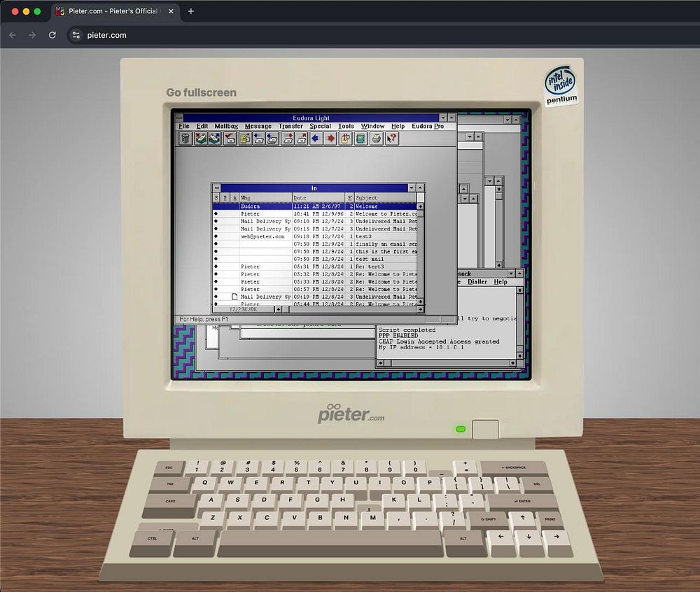Open a new browser tab with plus
The height and width of the screenshot is (592, 700).
(x=190, y=11)
